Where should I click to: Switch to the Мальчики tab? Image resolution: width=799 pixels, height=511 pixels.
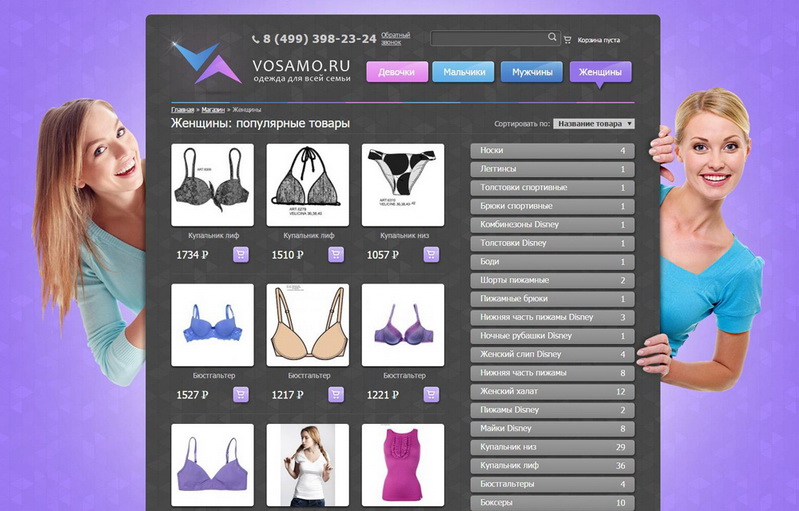click(x=464, y=72)
